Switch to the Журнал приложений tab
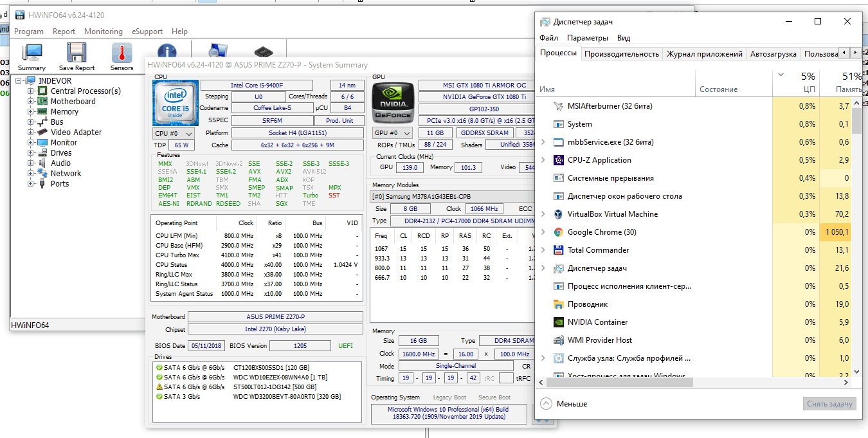The image size is (868, 438). click(704, 54)
